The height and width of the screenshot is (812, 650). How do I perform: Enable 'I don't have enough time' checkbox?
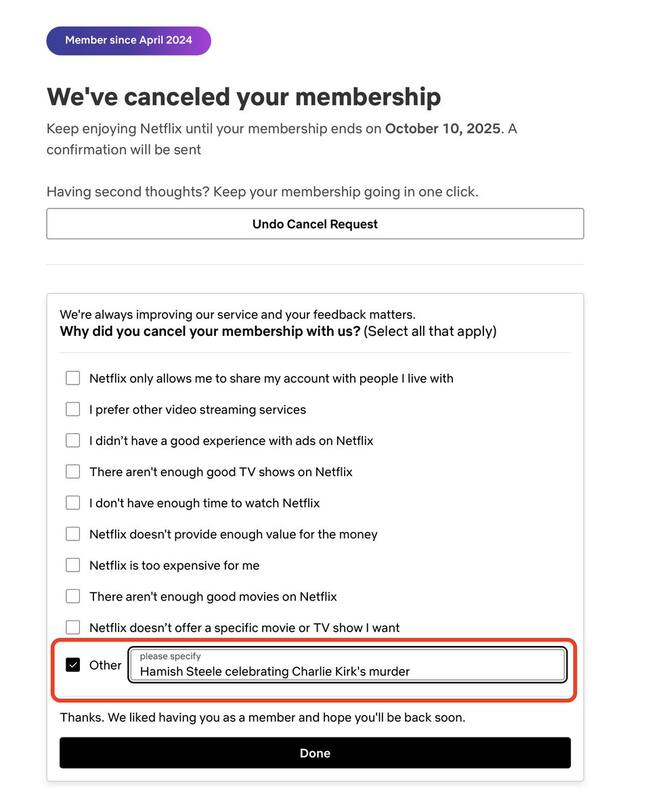click(73, 503)
